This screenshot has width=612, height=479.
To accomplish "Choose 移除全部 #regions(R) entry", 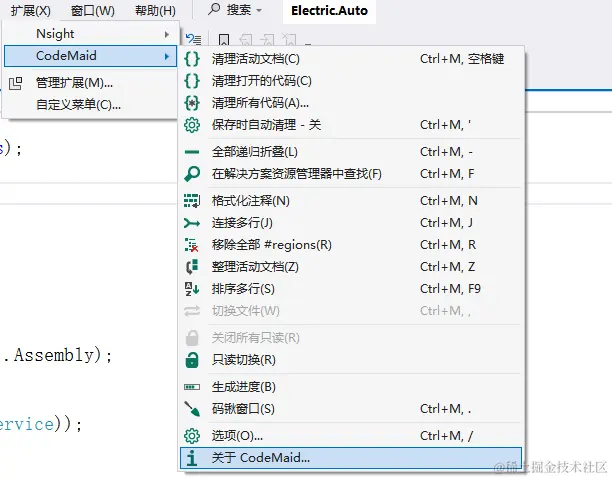I will tap(351, 245).
